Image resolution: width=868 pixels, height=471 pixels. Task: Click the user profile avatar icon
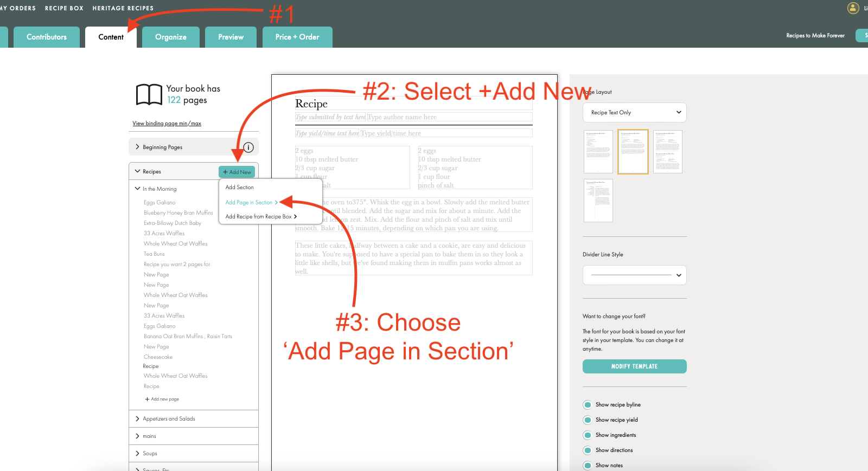pyautogui.click(x=853, y=8)
